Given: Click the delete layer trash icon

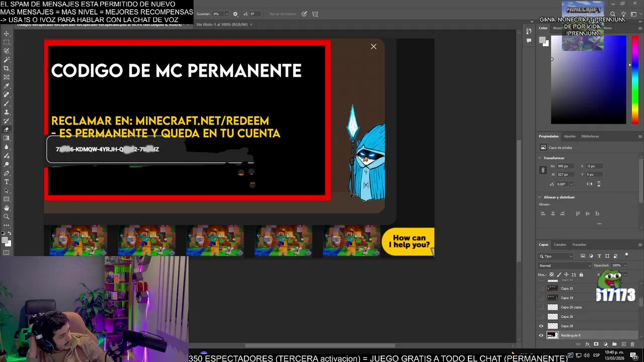Looking at the screenshot, I should (x=632, y=344).
